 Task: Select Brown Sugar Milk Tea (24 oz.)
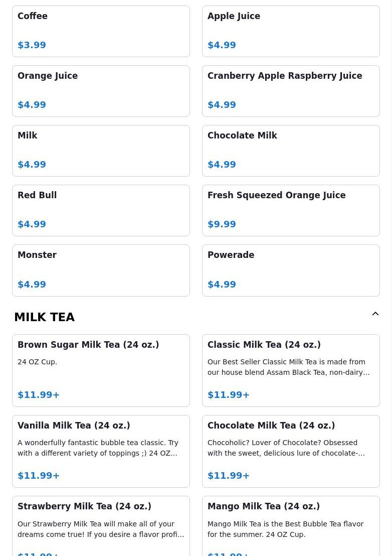(x=101, y=370)
